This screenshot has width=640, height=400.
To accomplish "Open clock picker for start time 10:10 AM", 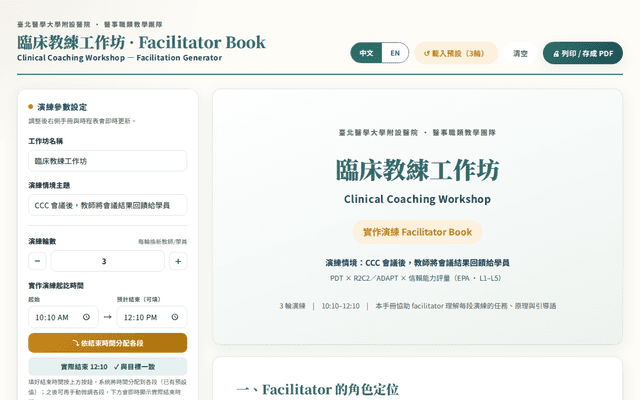I will pyautogui.click(x=86, y=317).
